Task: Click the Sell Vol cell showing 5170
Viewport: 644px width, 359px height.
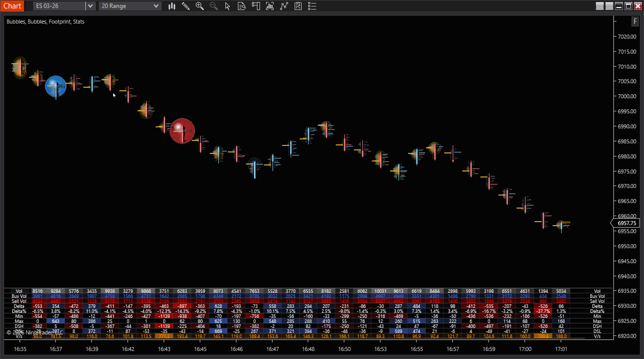Action: pos(110,301)
